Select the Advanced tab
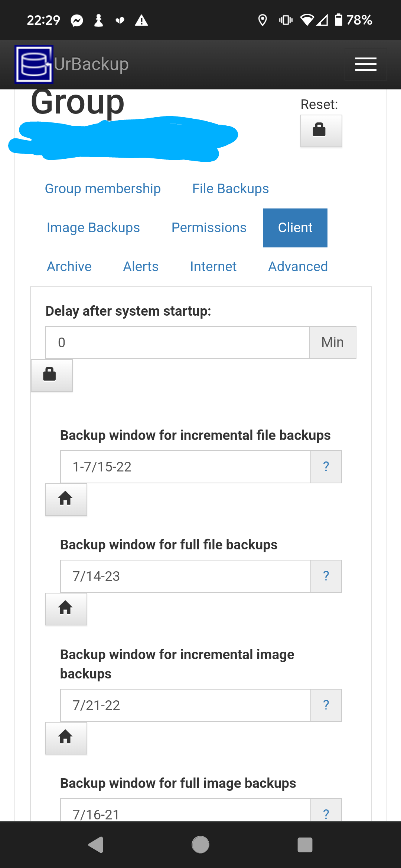This screenshot has width=401, height=868. click(298, 267)
